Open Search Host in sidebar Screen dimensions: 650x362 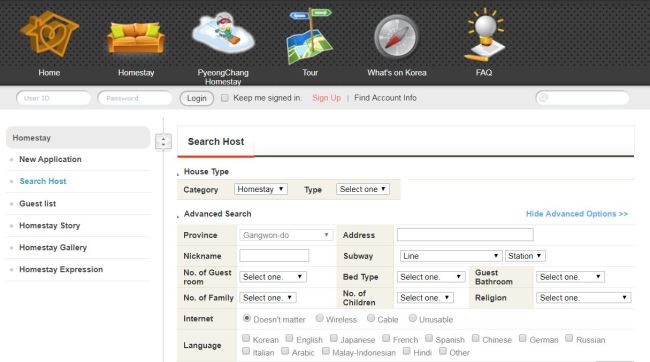pyautogui.click(x=43, y=181)
